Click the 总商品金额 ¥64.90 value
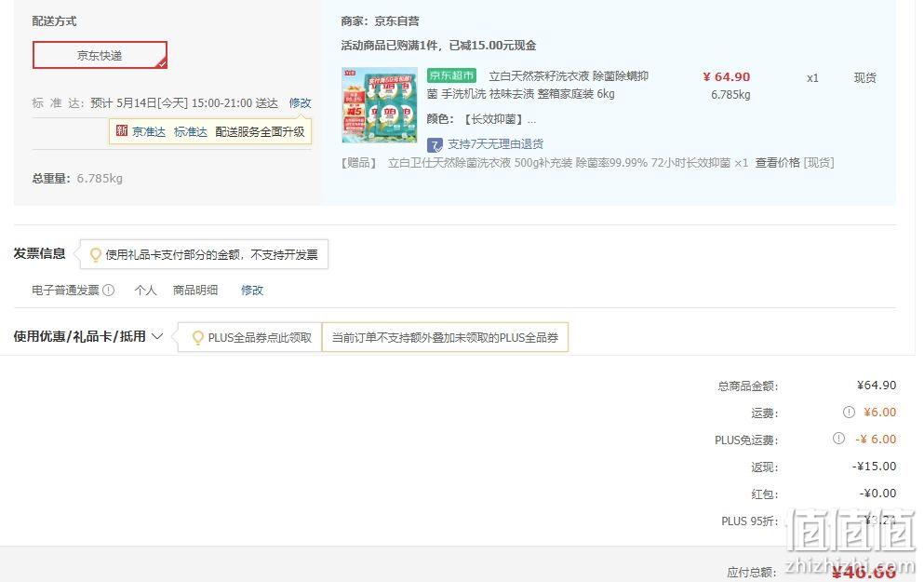 click(877, 386)
